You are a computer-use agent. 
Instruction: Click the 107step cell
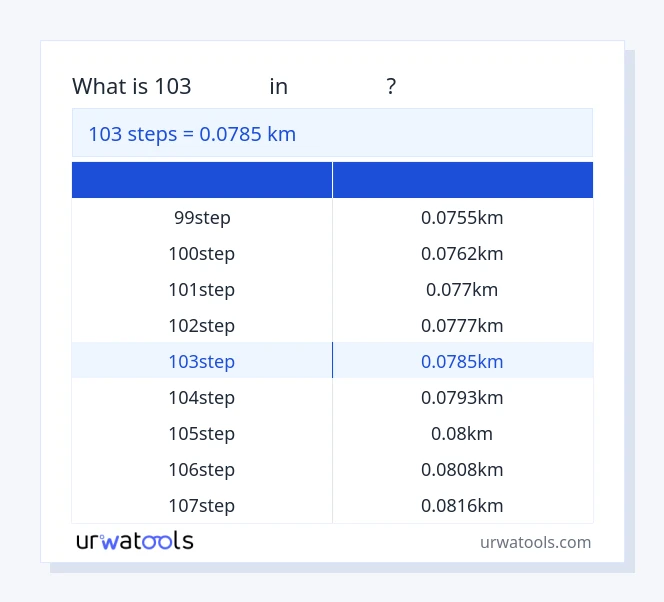202,505
